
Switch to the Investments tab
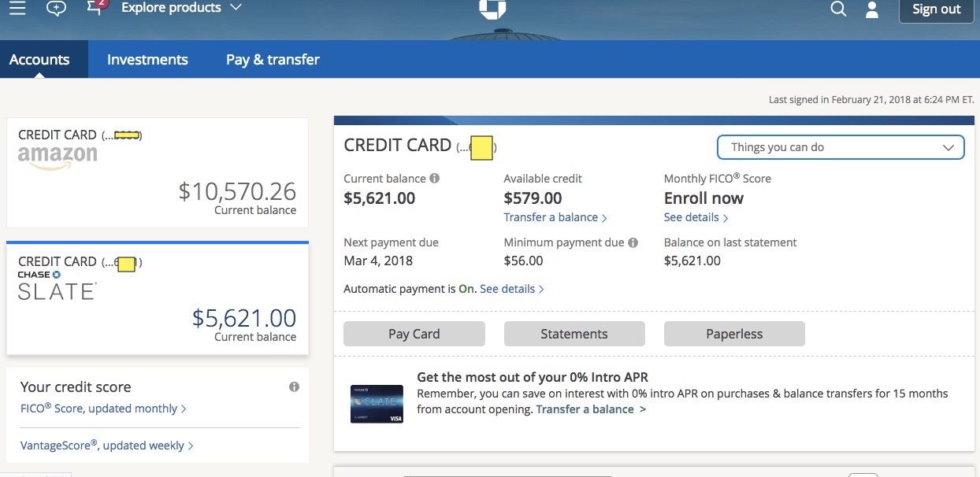[147, 60]
